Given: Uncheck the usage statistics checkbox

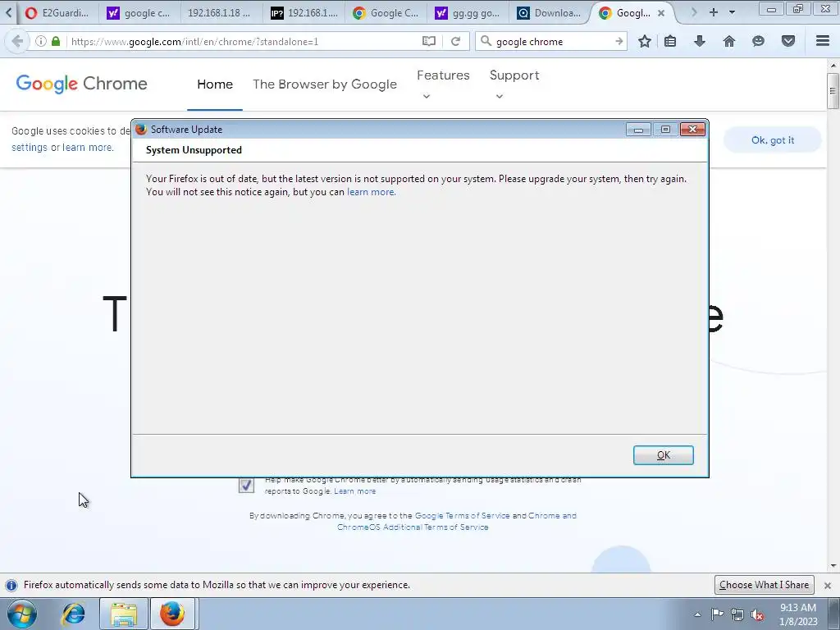Looking at the screenshot, I should tap(246, 486).
